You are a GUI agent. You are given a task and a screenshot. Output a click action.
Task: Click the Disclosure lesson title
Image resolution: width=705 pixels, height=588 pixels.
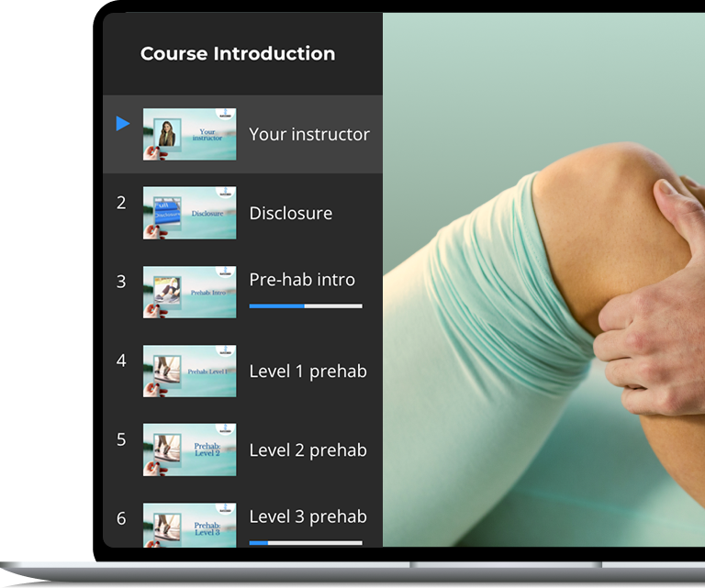click(291, 214)
